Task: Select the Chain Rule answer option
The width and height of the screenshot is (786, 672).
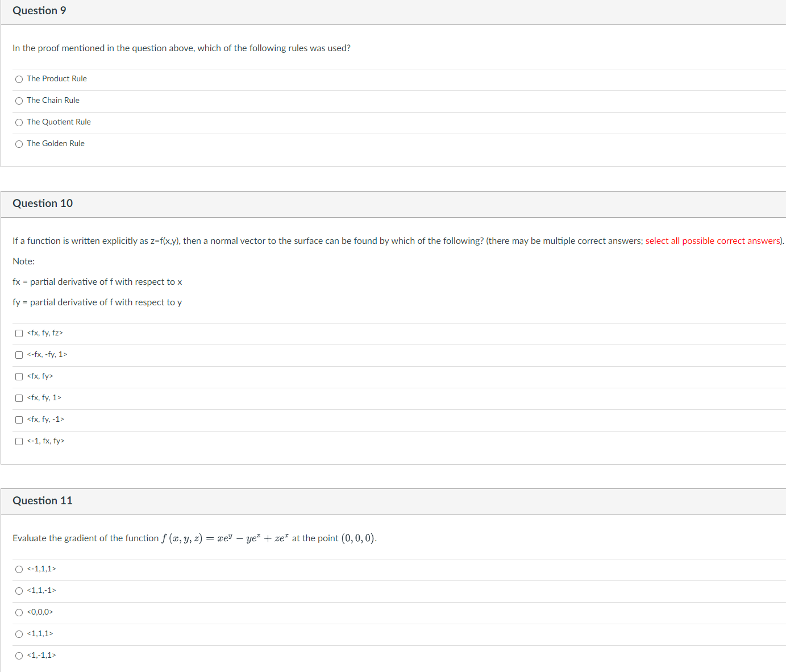Action: (19, 101)
